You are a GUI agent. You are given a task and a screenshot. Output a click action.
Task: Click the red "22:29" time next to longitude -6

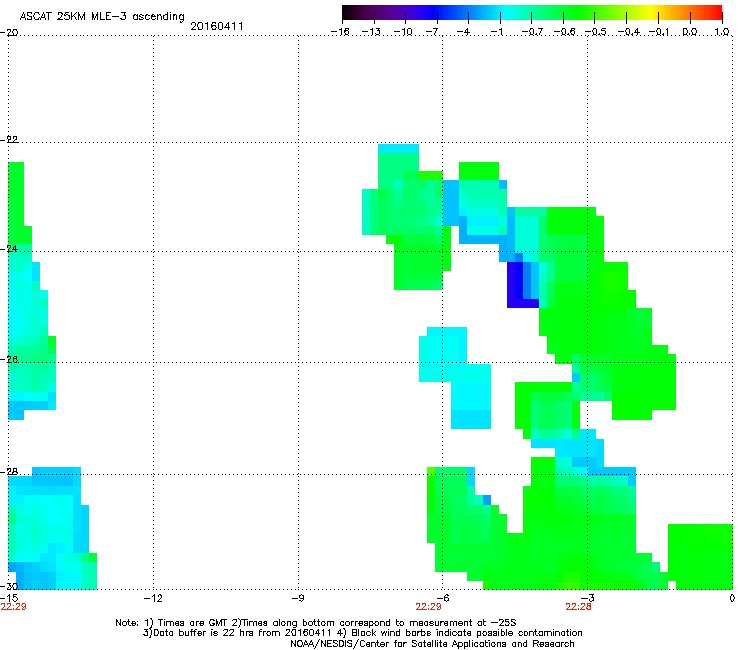428,607
